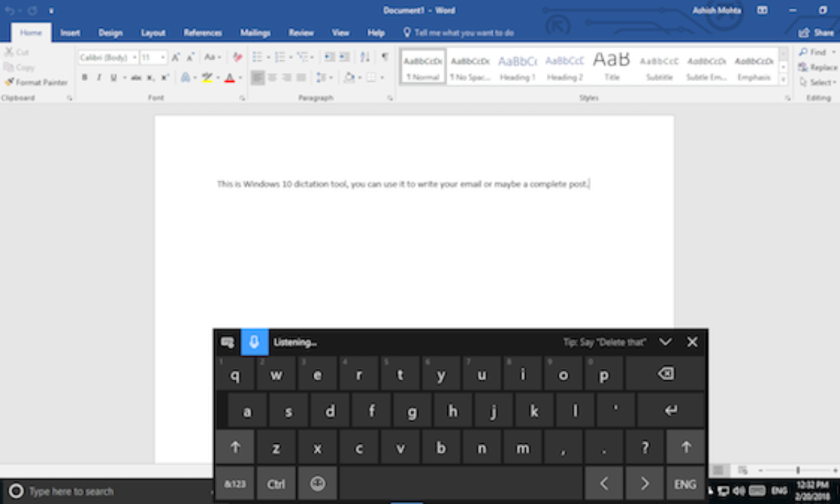The image size is (840, 504).
Task: Clear all formatting with eraser icon
Action: [237, 57]
